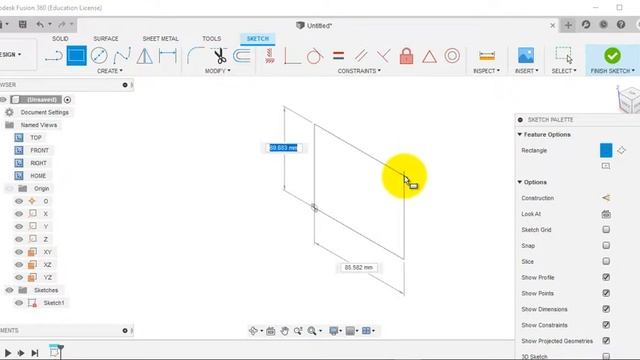
Task: Switch to the SOLID tab
Action: coord(60,38)
